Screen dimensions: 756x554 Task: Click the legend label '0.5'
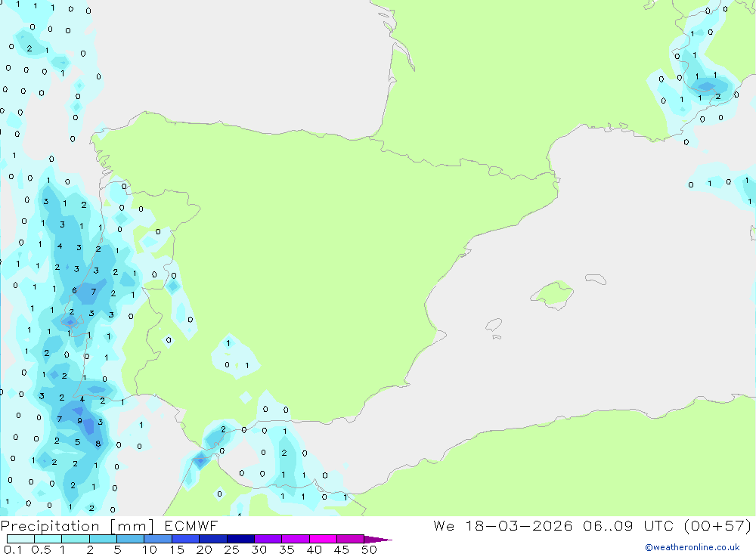click(41, 549)
